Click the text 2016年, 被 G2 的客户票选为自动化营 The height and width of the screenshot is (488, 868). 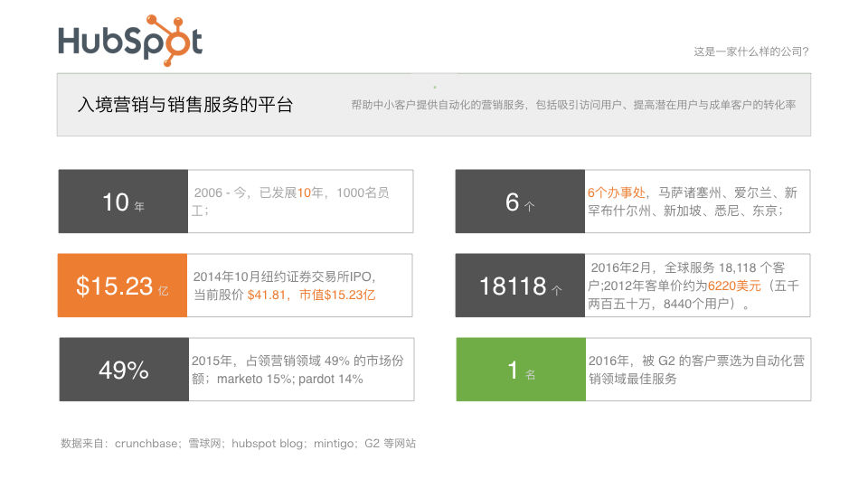pyautogui.click(x=696, y=361)
